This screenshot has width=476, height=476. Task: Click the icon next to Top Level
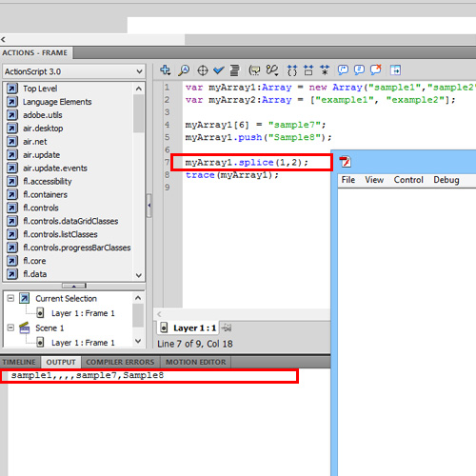(x=12, y=89)
